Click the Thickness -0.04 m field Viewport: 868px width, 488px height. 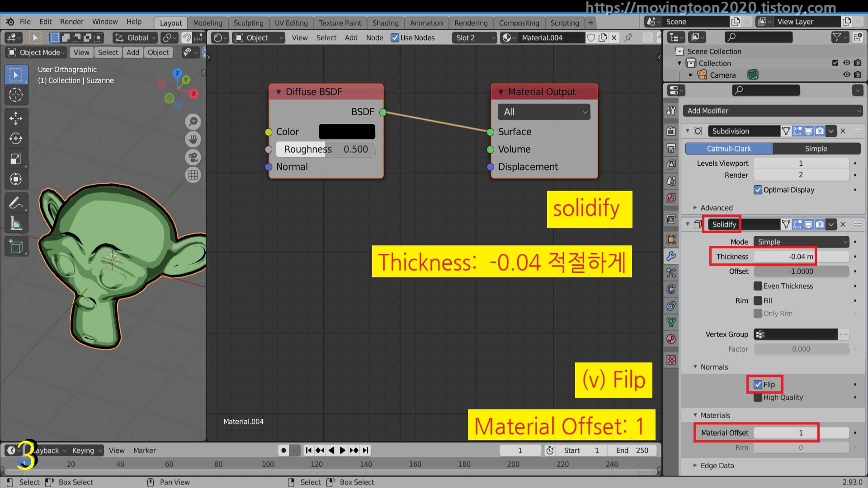coord(801,257)
